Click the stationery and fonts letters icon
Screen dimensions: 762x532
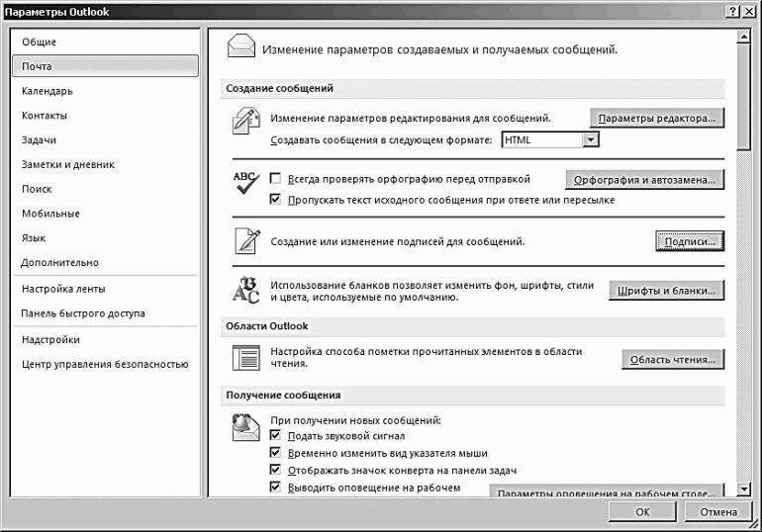tap(245, 290)
